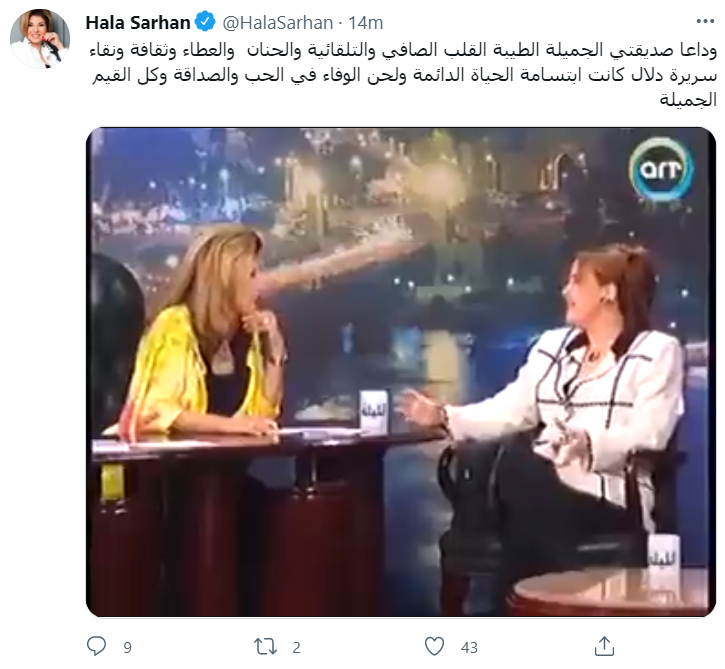
Task: Click the name sign on the desk
Action: (373, 411)
